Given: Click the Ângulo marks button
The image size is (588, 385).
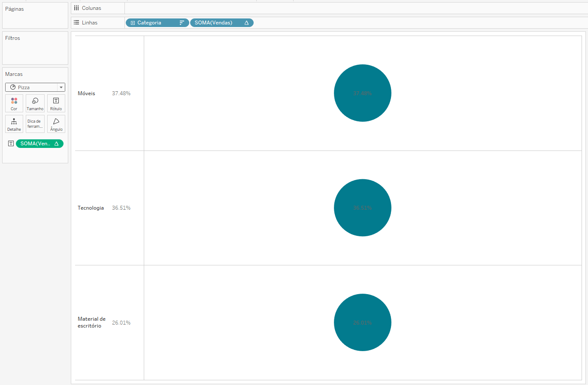Looking at the screenshot, I should point(56,124).
